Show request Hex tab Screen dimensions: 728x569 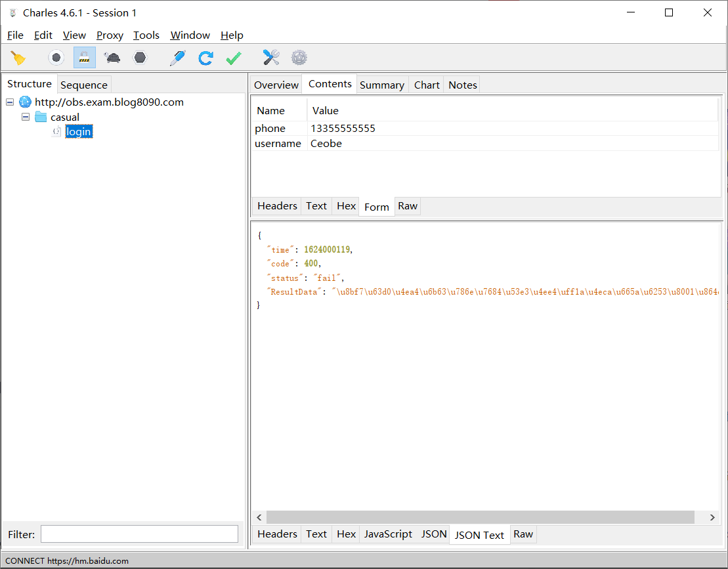click(346, 206)
